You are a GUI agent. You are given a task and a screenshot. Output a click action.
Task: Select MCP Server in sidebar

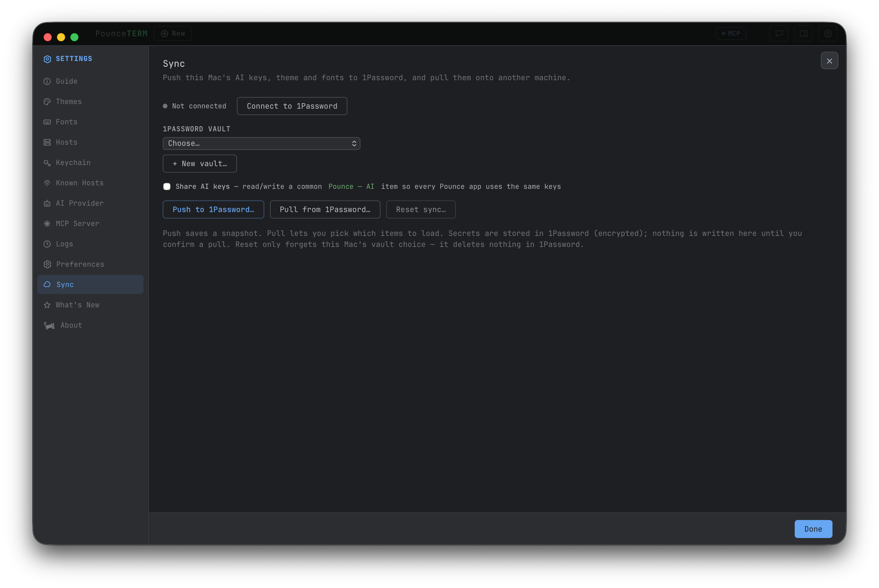tap(90, 223)
